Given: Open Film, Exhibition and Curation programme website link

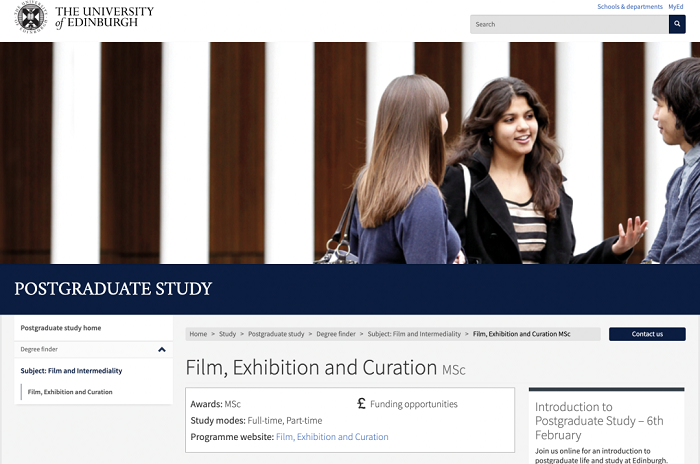Looking at the screenshot, I should click(332, 437).
